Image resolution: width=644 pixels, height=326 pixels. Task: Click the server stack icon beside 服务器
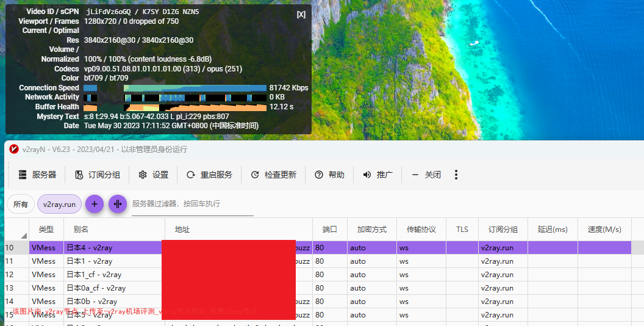click(23, 175)
